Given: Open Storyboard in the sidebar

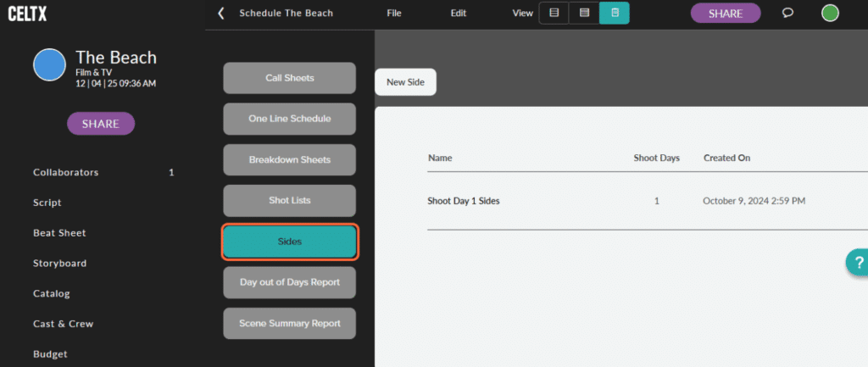Looking at the screenshot, I should (x=60, y=264).
